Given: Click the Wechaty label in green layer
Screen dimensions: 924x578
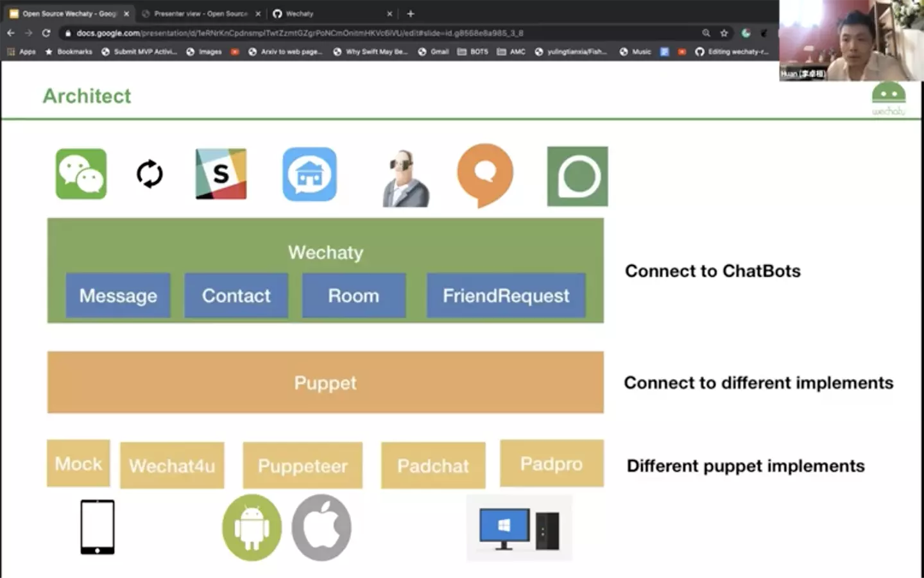Looking at the screenshot, I should 325,252.
